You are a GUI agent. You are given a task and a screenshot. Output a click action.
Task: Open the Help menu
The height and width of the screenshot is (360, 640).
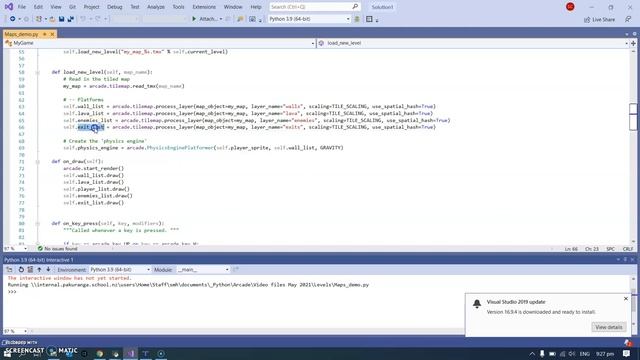coord(256,7)
